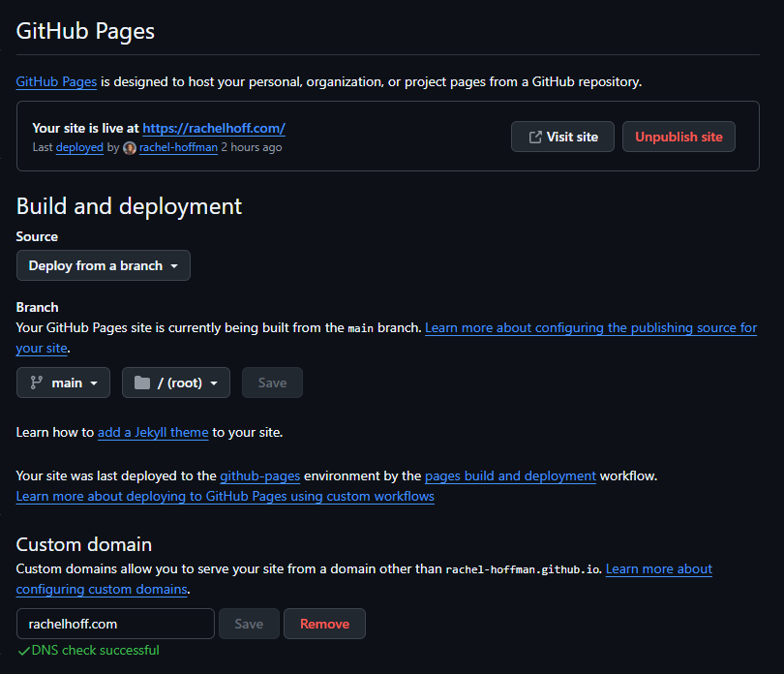
Task: Open the Deploy from a branch dropdown
Action: (x=103, y=265)
